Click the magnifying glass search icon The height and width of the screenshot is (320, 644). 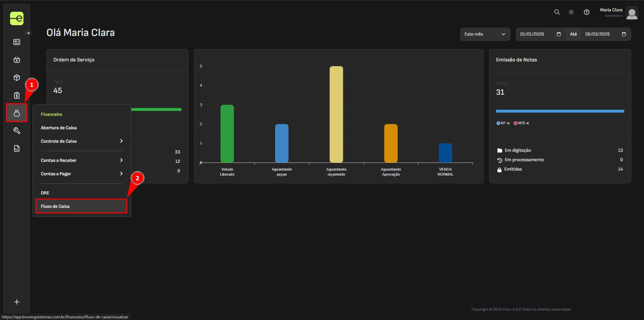click(557, 12)
